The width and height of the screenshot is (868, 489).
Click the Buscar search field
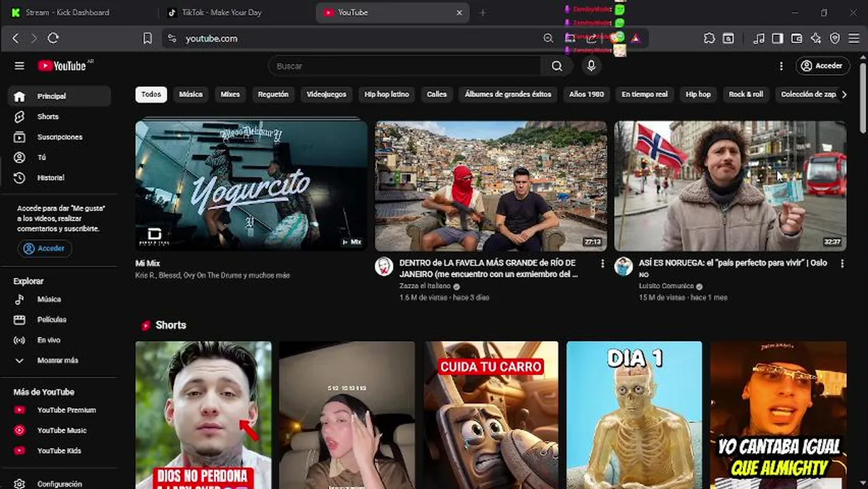pos(405,66)
